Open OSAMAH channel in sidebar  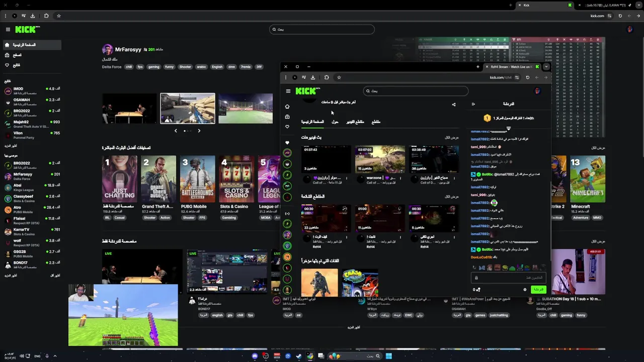point(32,102)
